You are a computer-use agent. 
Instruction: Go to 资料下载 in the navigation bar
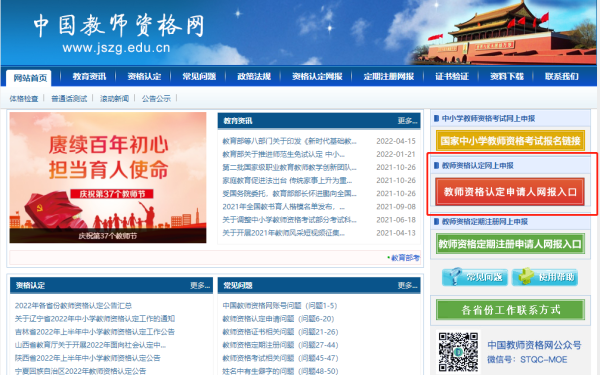point(507,77)
